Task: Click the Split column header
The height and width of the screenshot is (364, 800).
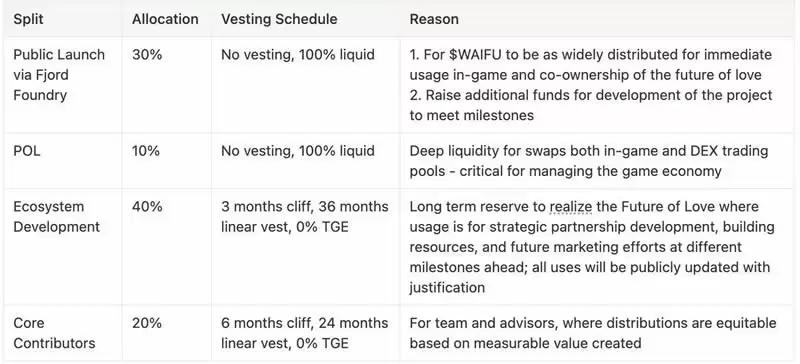Action: tap(29, 19)
